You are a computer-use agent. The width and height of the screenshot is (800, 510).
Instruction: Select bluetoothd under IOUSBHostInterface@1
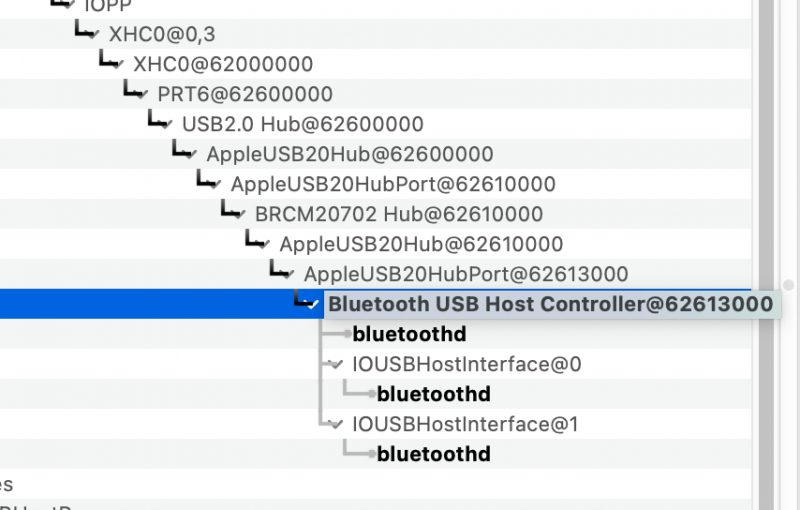[433, 454]
